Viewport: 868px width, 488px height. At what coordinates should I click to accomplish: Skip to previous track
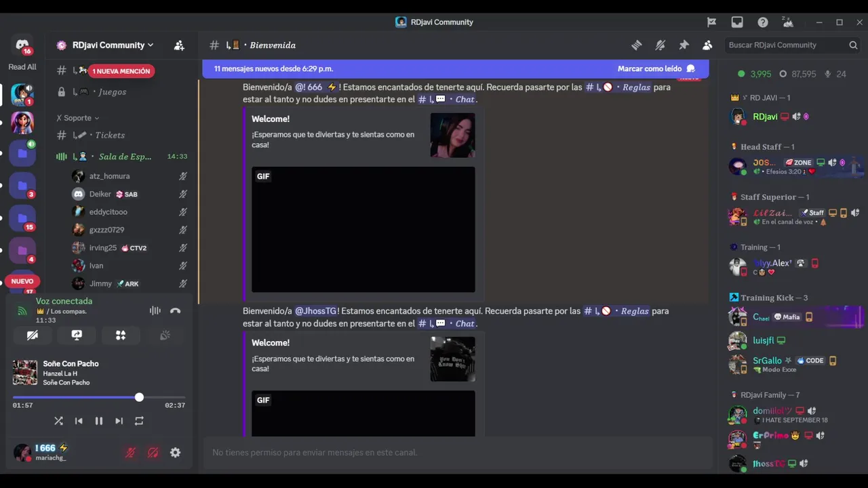click(x=79, y=421)
